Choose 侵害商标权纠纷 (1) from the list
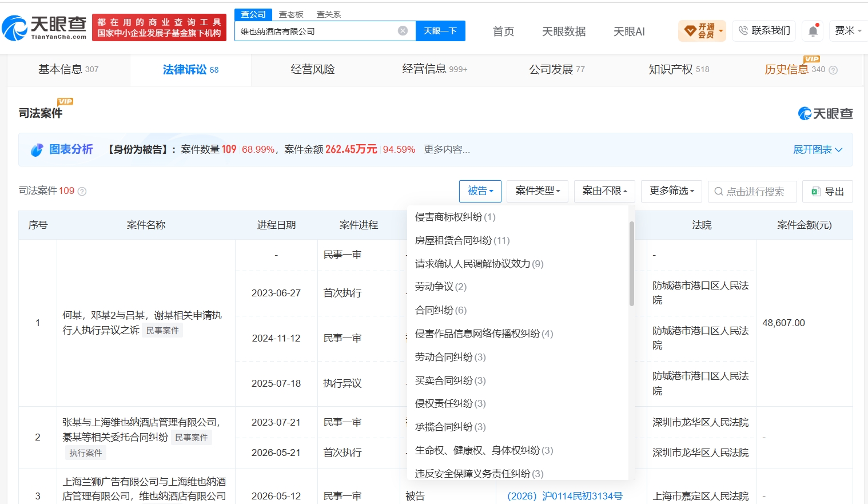The height and width of the screenshot is (504, 868). coord(455,217)
